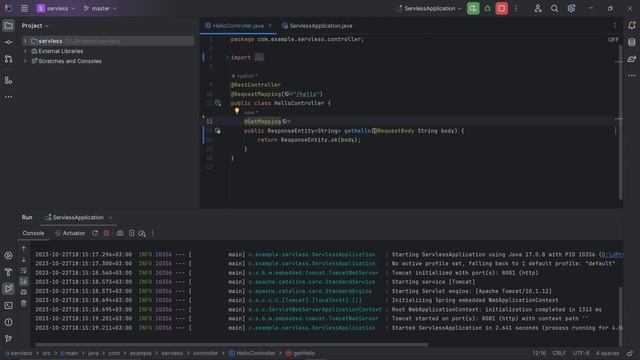
Task: Open the Maven/endpoints tool on right bar
Action: point(632,59)
